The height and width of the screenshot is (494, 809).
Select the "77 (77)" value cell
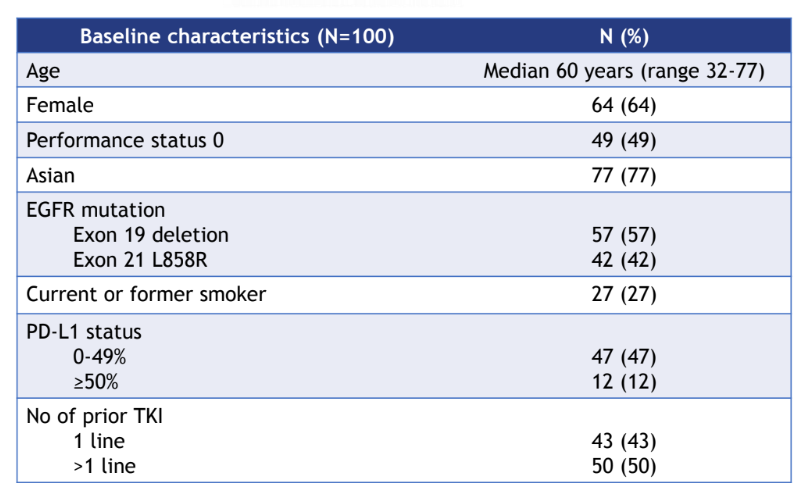tap(624, 176)
